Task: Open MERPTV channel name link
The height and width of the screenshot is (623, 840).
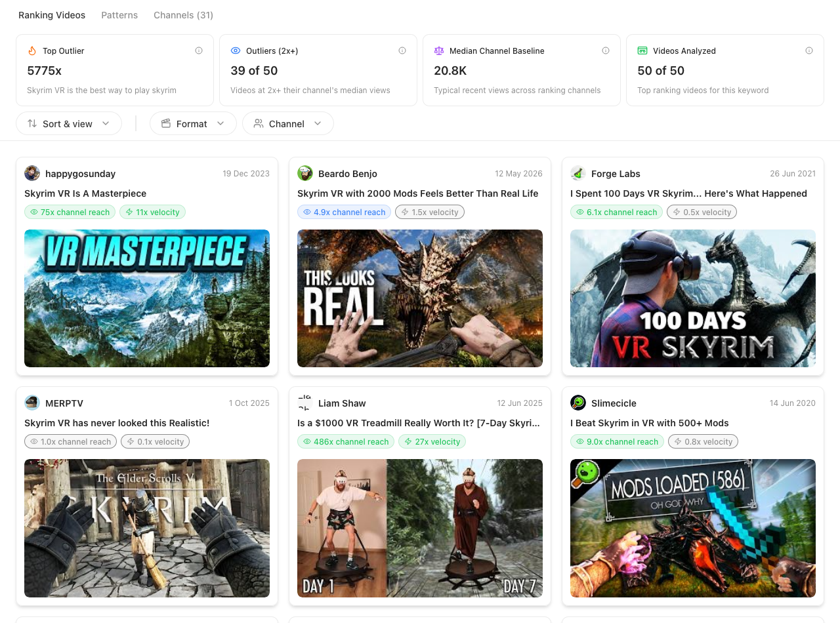Action: 64,403
